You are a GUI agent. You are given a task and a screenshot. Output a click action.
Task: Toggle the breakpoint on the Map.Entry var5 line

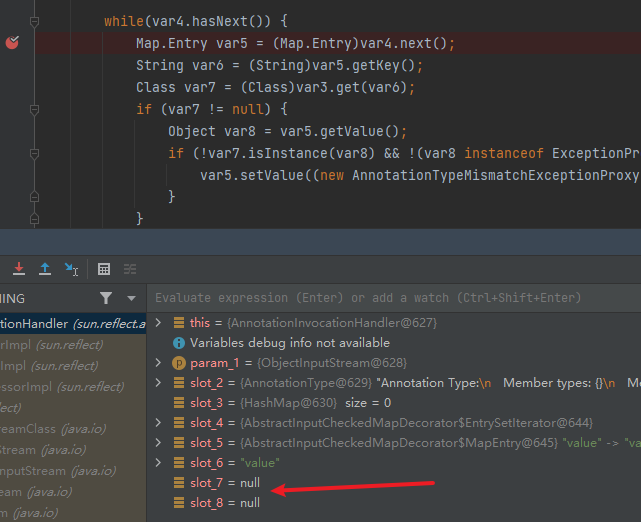12,42
